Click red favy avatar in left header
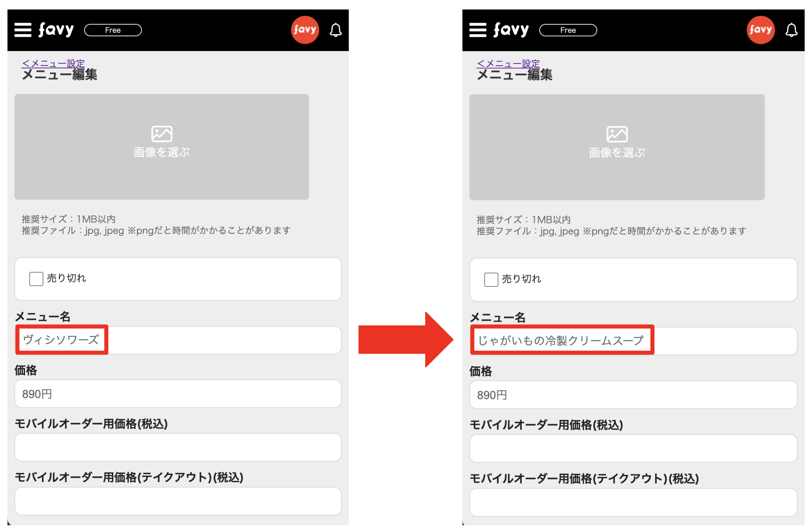Viewport: 812px width, 532px height. 305,30
